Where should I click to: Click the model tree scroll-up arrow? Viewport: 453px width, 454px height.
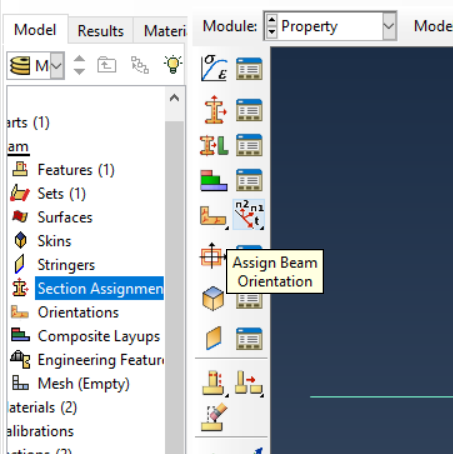174,98
